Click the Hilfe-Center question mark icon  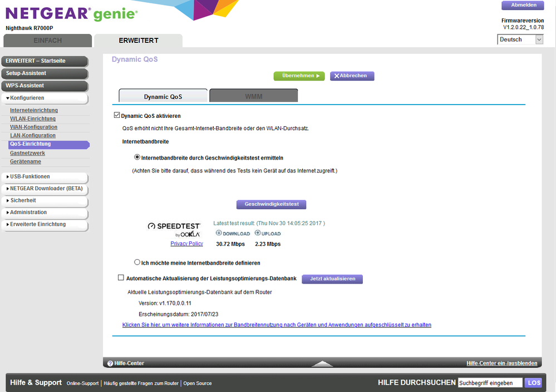[x=110, y=363]
